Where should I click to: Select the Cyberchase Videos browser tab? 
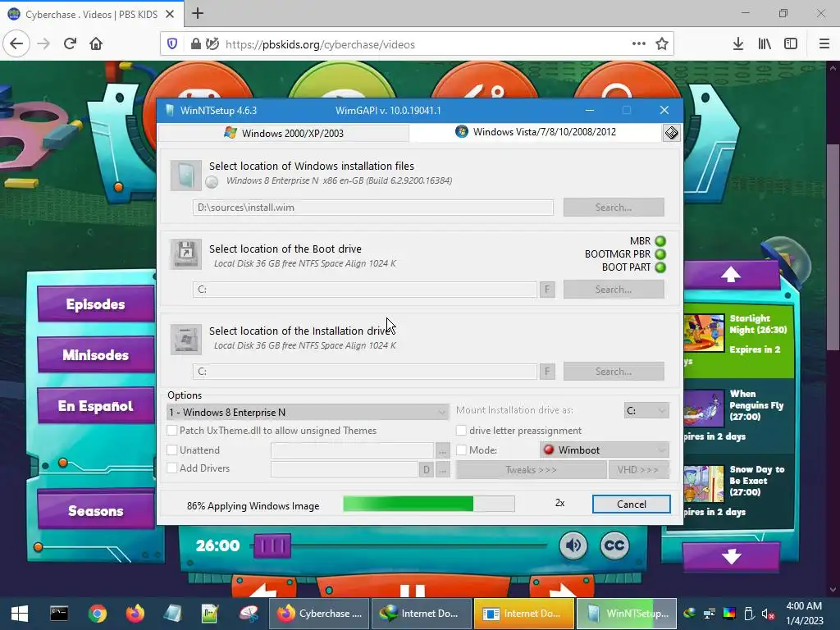tap(91, 15)
